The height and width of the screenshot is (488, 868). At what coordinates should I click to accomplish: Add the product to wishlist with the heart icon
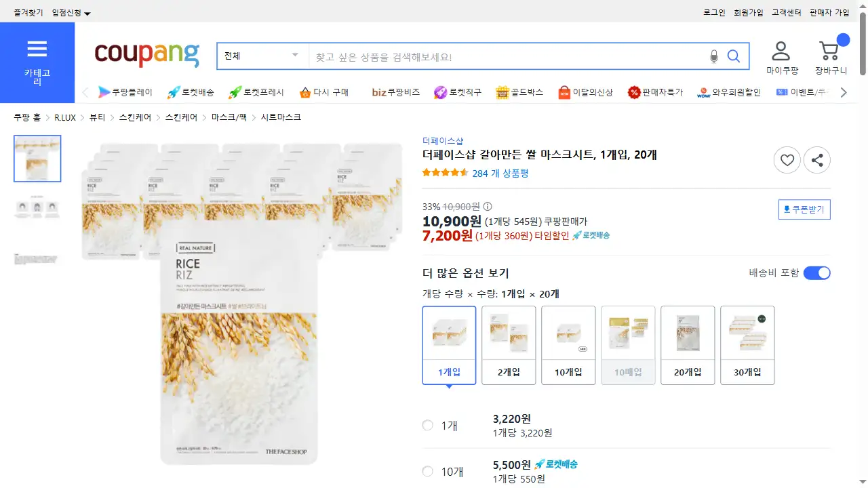787,160
